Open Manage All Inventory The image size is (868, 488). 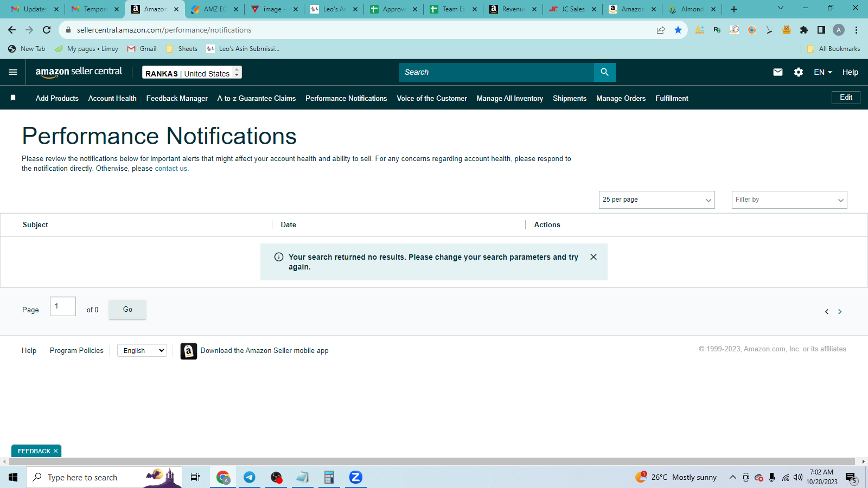[x=510, y=98]
